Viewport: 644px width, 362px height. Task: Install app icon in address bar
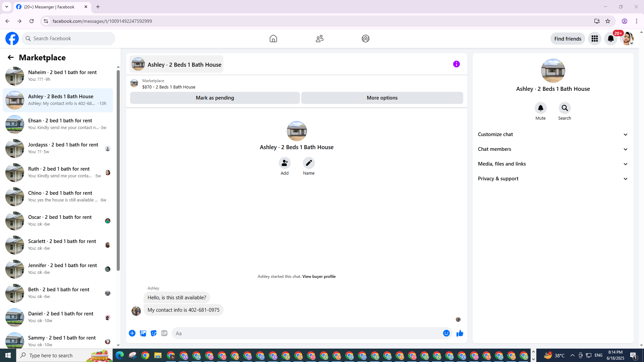click(597, 21)
